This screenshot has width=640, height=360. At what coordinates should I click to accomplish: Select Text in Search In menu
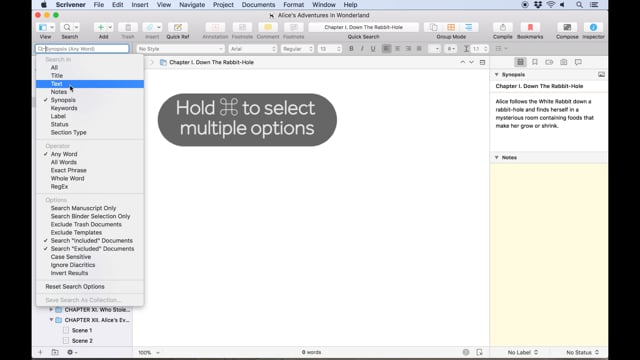(90, 84)
